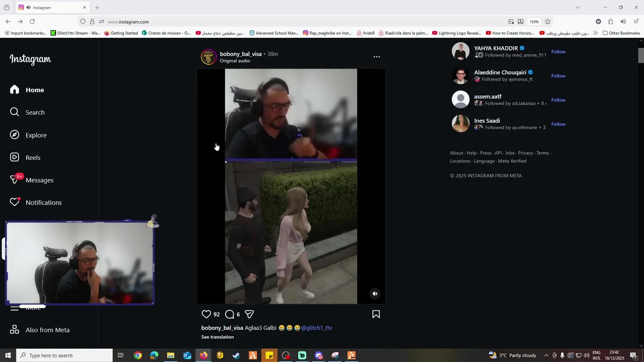The width and height of the screenshot is (644, 362).
Task: Follow Alaeddine Chouqairi
Action: click(x=558, y=76)
